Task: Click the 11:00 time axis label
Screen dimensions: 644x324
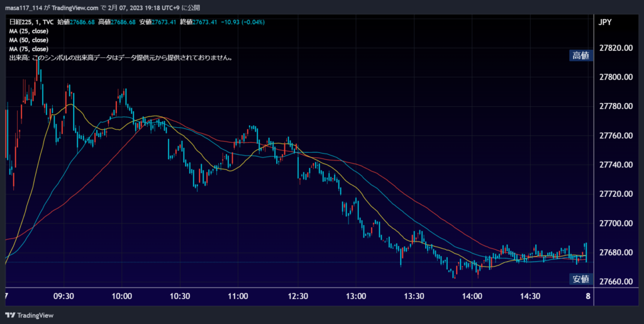Action: point(238,296)
